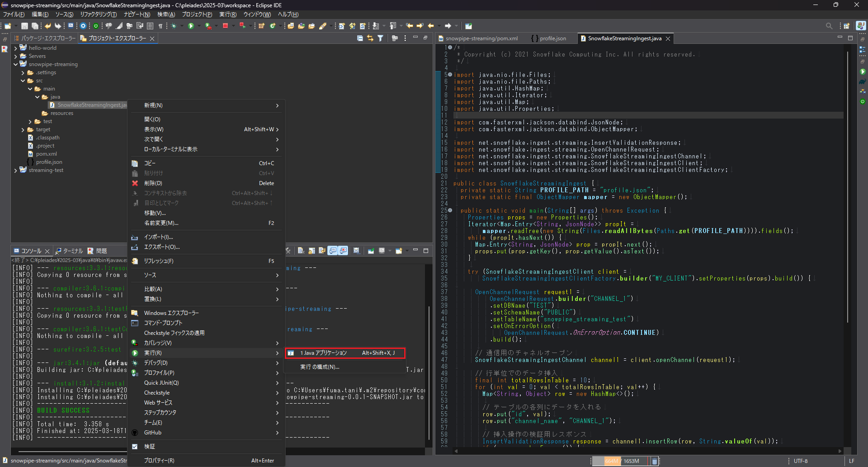Open Project Explorer view menu kebab
Viewport: 868px width, 467px height.
405,38
